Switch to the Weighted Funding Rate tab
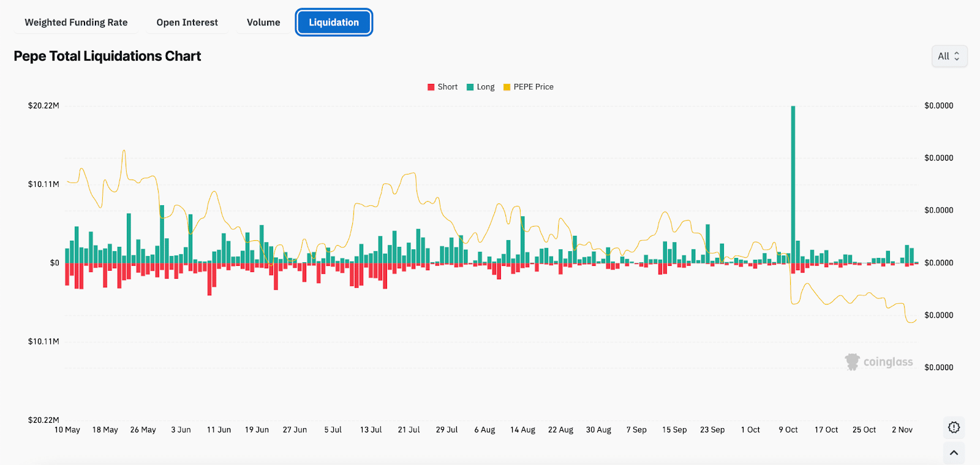 coord(76,23)
